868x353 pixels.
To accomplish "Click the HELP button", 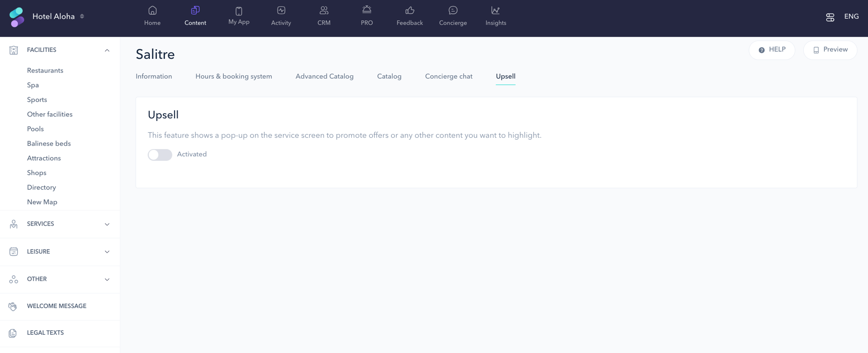I will [772, 50].
